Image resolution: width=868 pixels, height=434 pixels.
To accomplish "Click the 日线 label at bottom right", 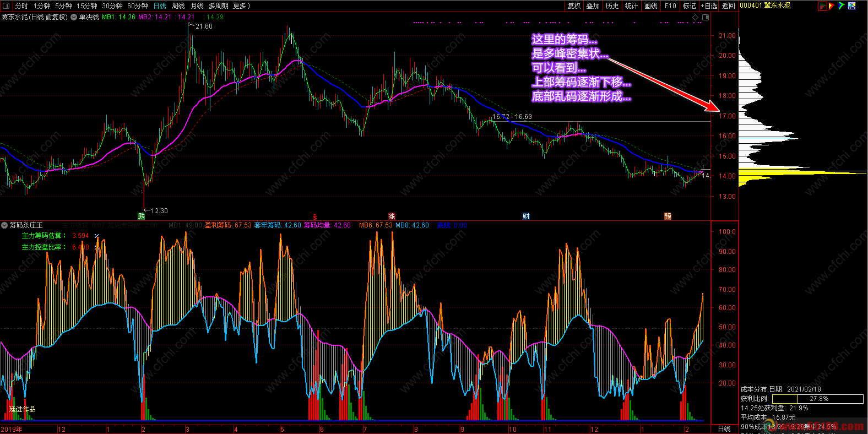I will (x=724, y=429).
